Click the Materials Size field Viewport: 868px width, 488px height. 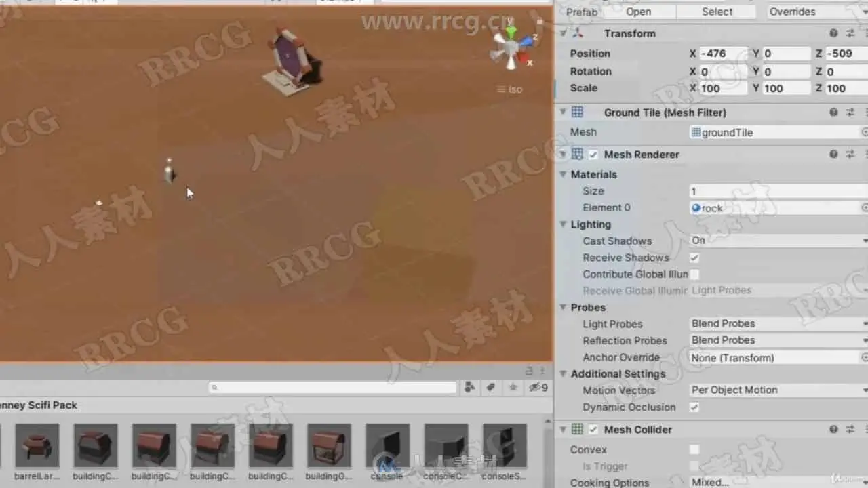[778, 191]
